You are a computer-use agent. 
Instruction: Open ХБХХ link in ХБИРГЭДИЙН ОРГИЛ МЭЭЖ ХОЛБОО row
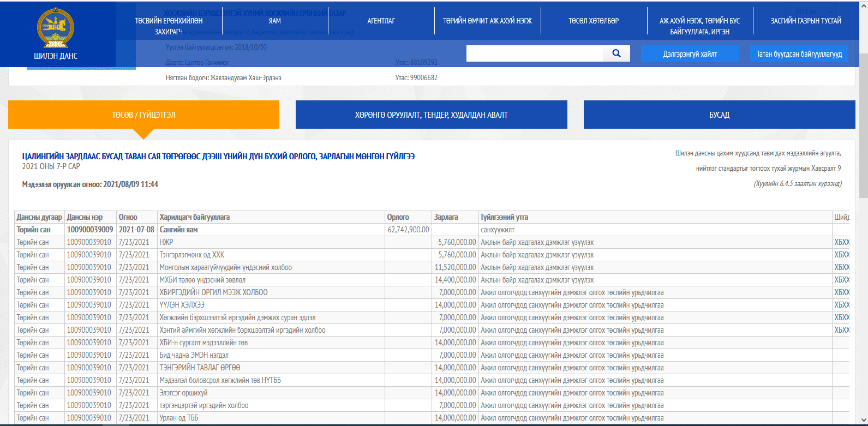842,292
